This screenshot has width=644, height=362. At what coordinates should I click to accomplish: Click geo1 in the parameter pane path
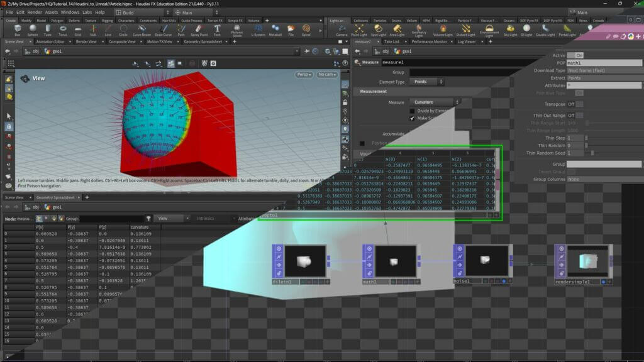[x=403, y=52]
